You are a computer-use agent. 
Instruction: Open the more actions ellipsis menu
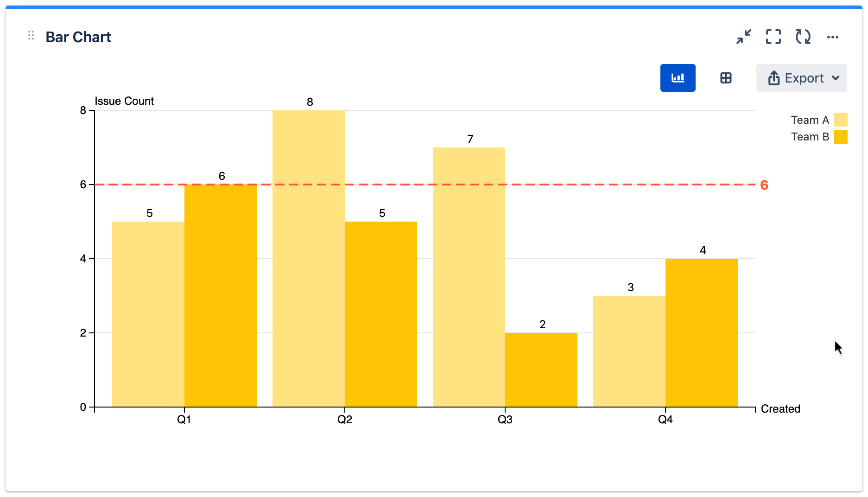pos(832,37)
